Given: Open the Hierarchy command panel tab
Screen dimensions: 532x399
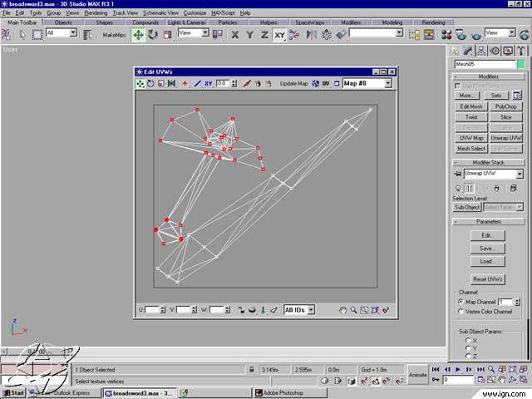Looking at the screenshot, I should [481, 51].
